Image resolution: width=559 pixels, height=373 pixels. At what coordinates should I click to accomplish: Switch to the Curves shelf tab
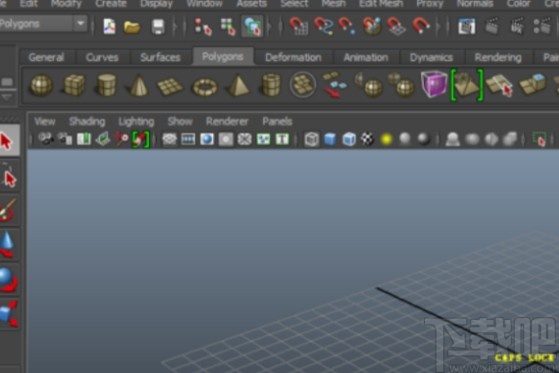tap(102, 57)
